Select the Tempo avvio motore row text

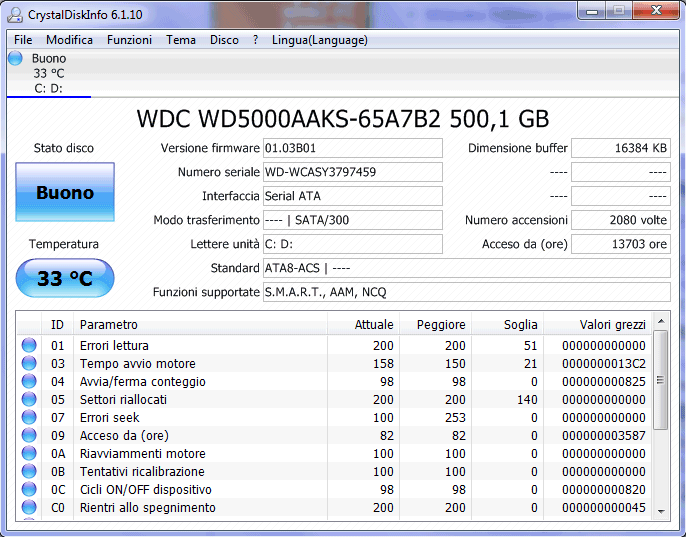pyautogui.click(x=137, y=363)
